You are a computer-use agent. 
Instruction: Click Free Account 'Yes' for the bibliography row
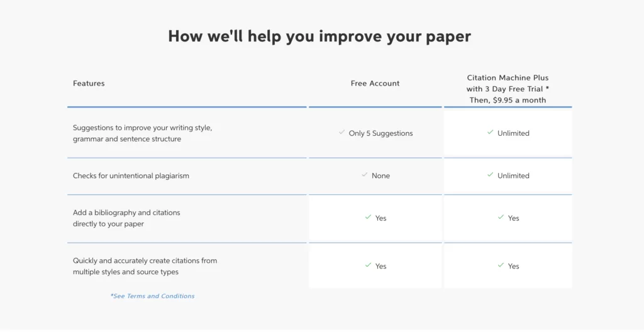click(380, 218)
